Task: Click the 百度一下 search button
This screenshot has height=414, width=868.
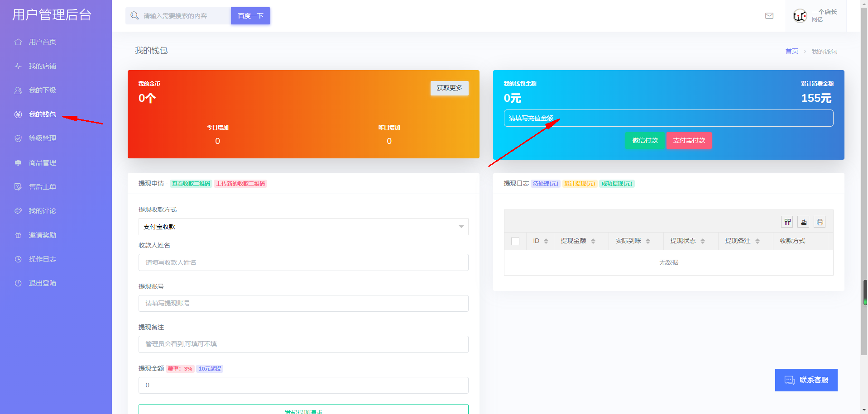Action: coord(250,16)
